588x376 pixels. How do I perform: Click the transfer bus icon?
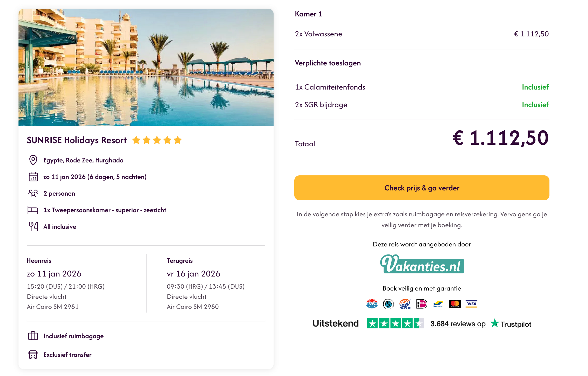[33, 355]
